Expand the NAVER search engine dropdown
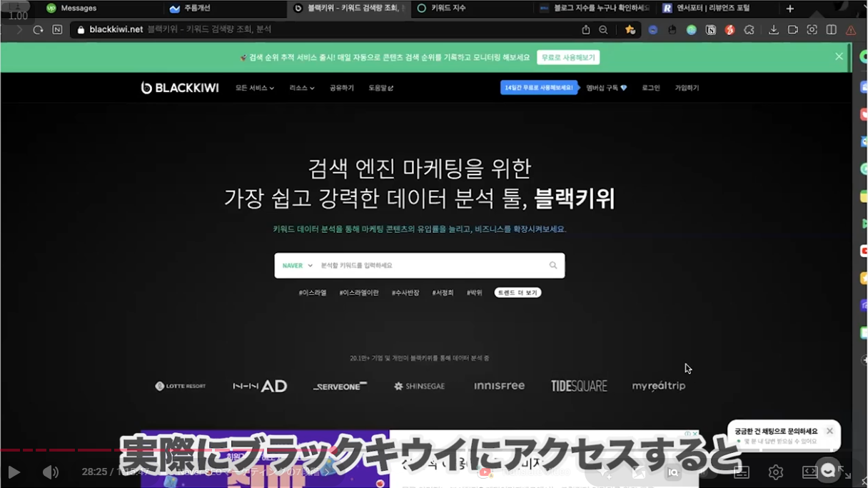This screenshot has width=868, height=488. pyautogui.click(x=297, y=266)
